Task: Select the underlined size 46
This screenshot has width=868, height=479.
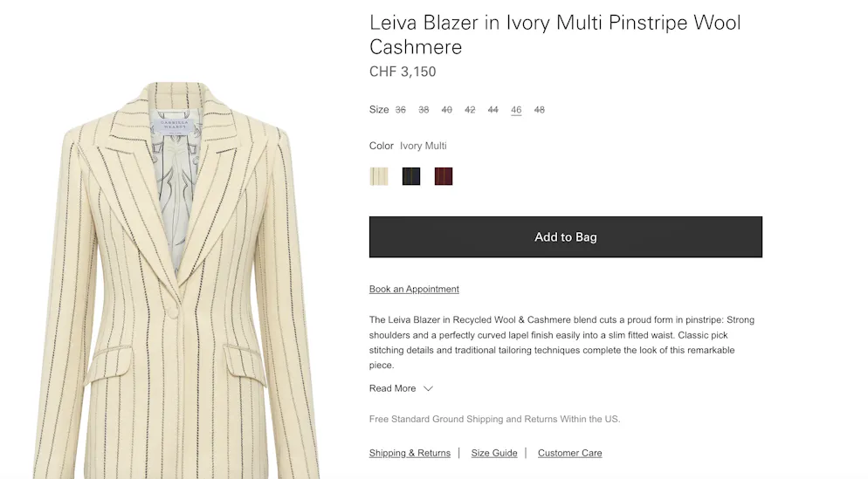Action: coord(516,110)
